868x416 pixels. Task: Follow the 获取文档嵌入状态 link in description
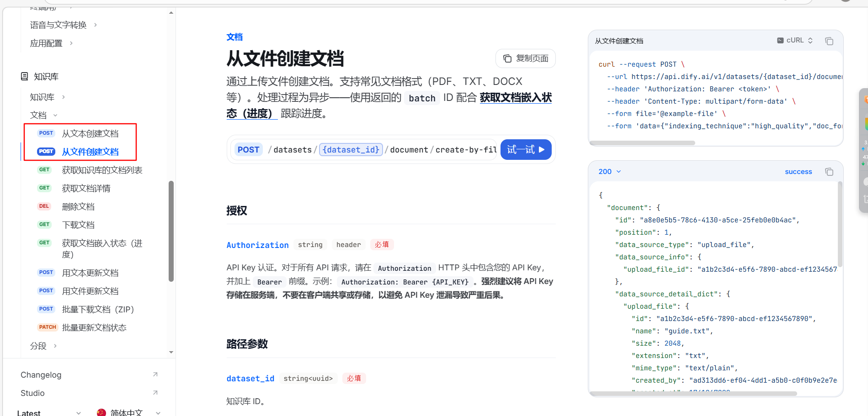point(516,97)
